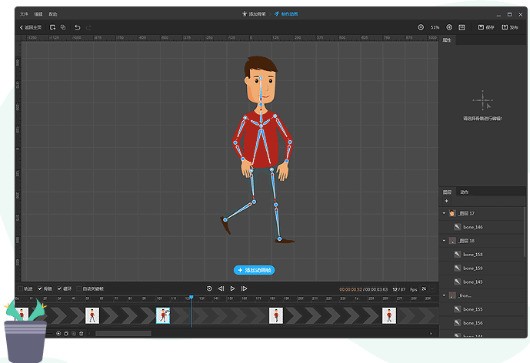
Task: Open the third menu in the menu bar
Action: pos(53,14)
